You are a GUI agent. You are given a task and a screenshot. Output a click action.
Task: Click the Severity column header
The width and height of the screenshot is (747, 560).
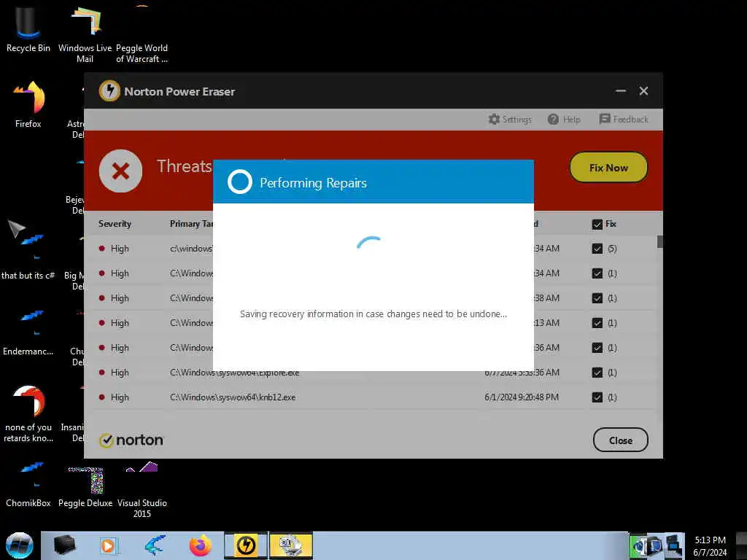[115, 224]
